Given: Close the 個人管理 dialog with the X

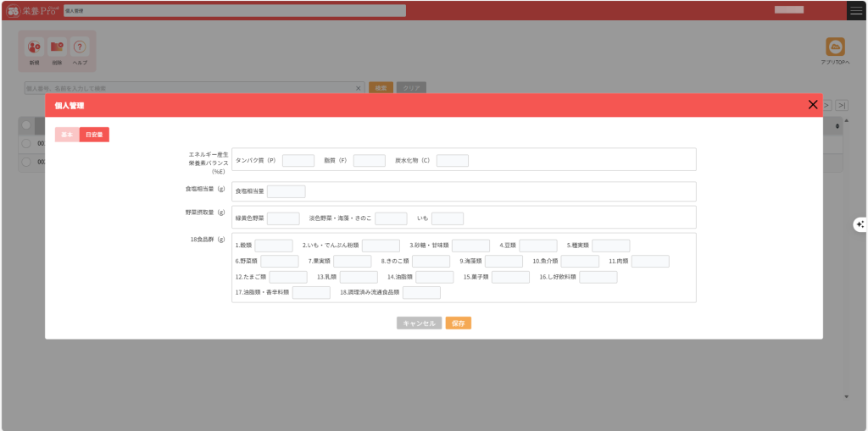Looking at the screenshot, I should point(812,105).
